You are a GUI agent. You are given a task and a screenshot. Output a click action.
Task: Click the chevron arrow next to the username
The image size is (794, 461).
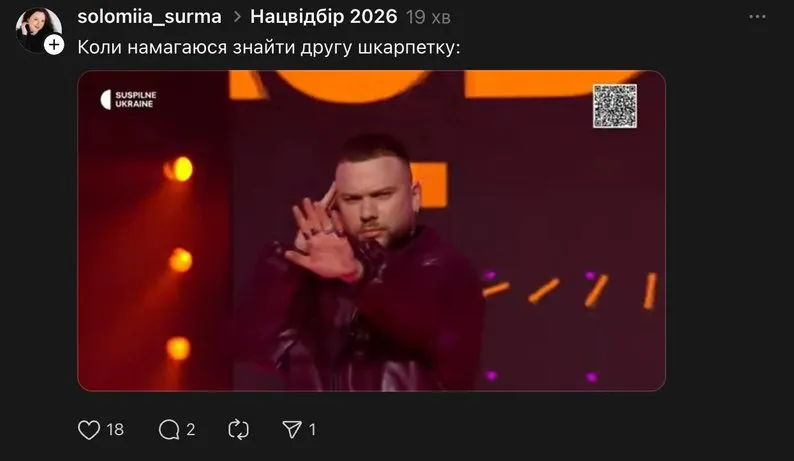(x=237, y=17)
